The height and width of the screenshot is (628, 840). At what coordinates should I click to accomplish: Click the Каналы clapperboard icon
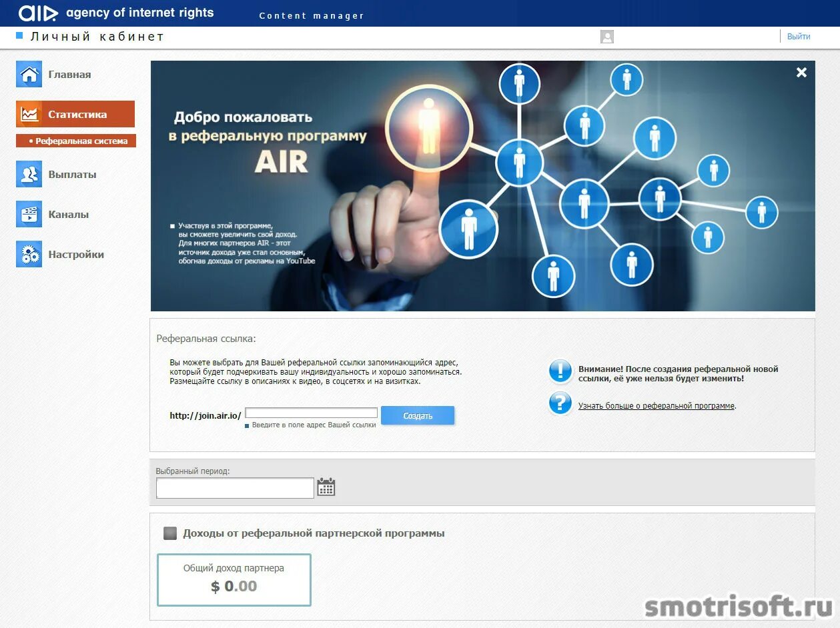29,214
